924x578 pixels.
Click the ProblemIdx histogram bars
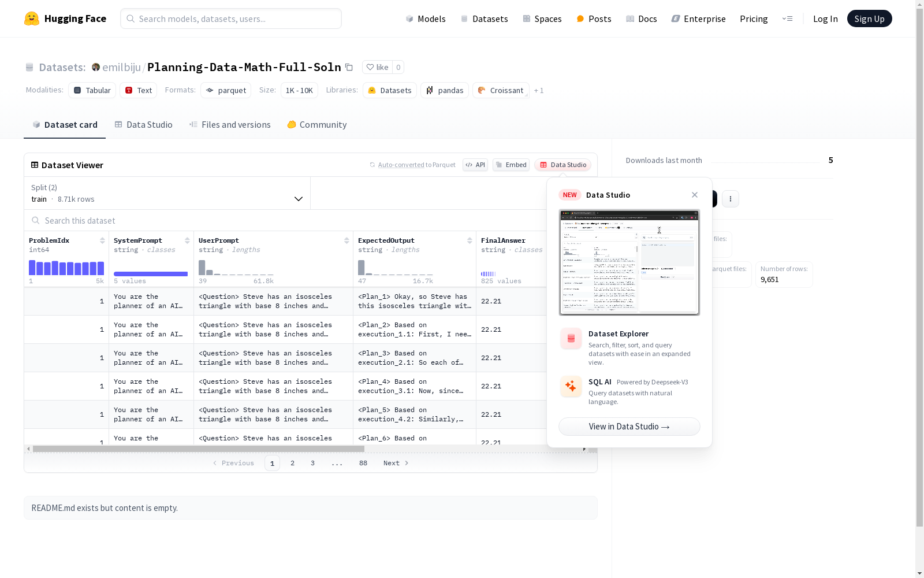point(66,268)
